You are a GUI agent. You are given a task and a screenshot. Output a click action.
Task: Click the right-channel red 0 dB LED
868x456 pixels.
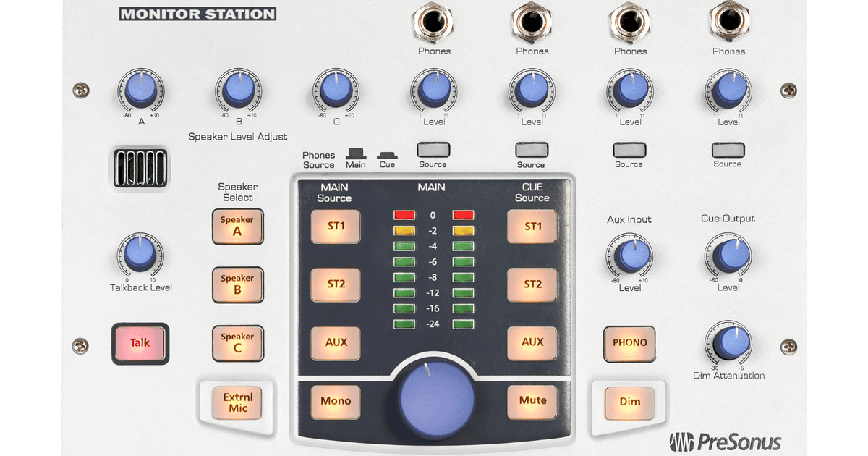point(463,215)
